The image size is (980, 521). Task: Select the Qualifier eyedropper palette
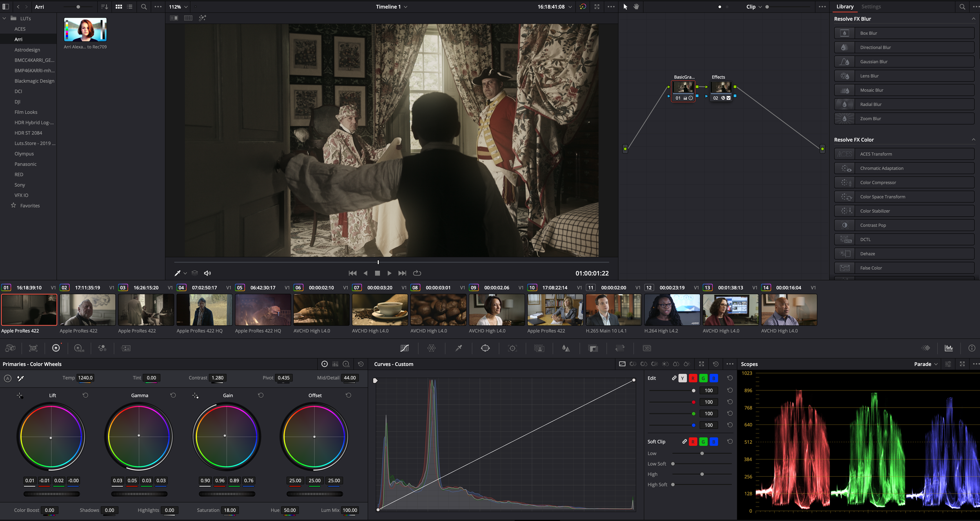[x=459, y=348]
